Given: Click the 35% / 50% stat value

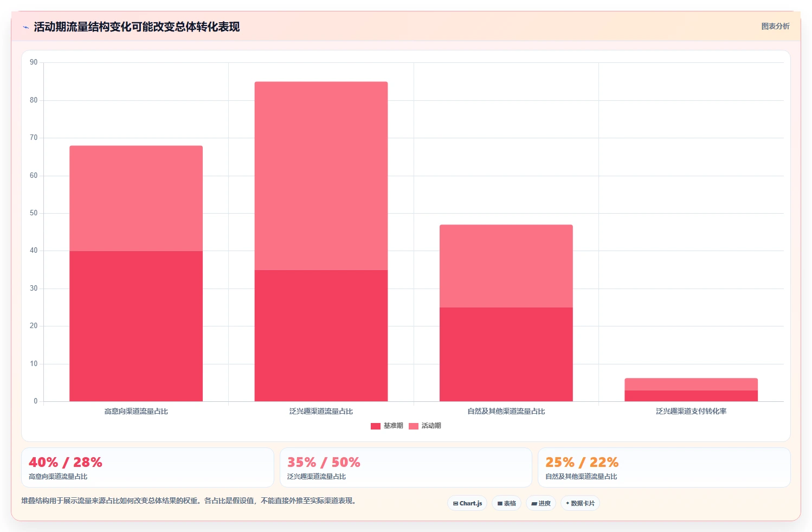Looking at the screenshot, I should coord(324,462).
